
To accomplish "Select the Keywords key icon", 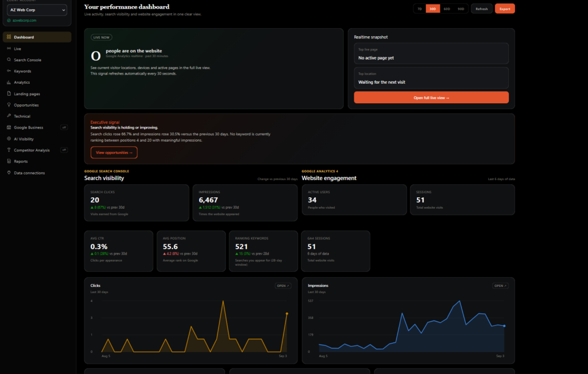I will pos(9,71).
